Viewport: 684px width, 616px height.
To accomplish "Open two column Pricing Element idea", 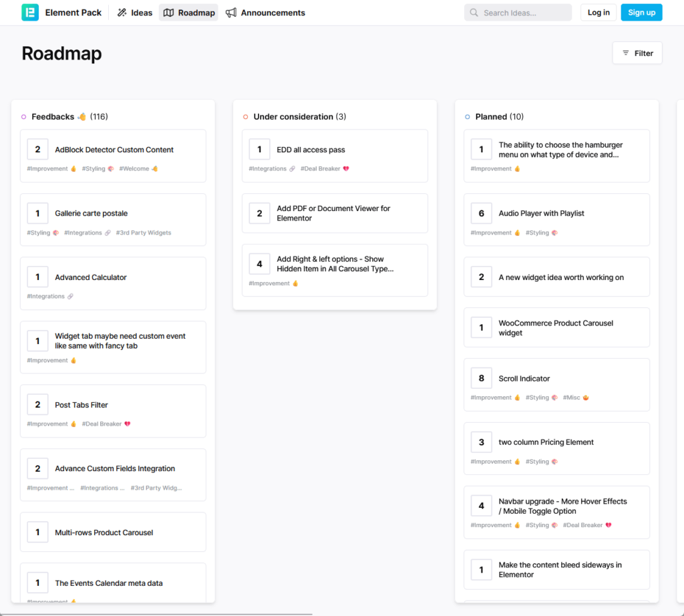I will 546,442.
